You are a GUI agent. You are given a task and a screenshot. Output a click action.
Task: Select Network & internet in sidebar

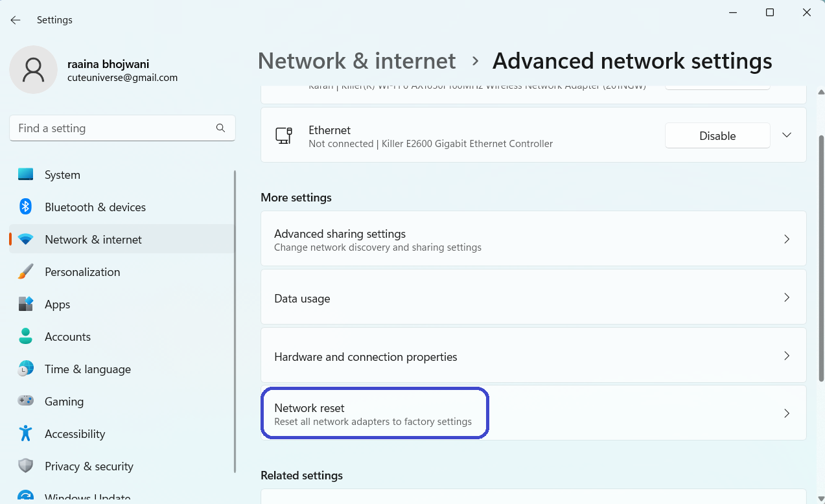[x=93, y=239]
